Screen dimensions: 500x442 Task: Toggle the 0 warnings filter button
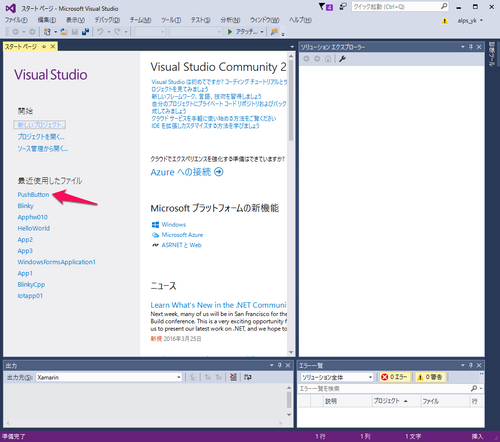tap(430, 377)
